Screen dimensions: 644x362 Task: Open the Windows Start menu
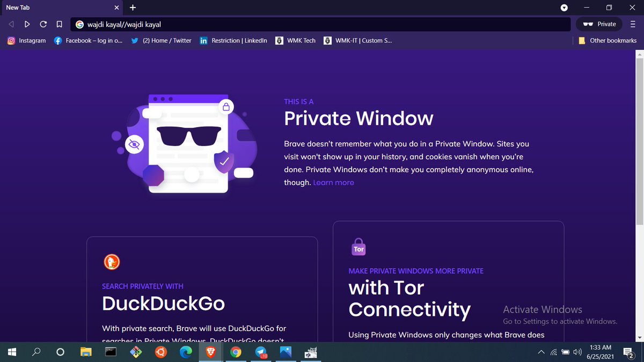tap(12, 352)
